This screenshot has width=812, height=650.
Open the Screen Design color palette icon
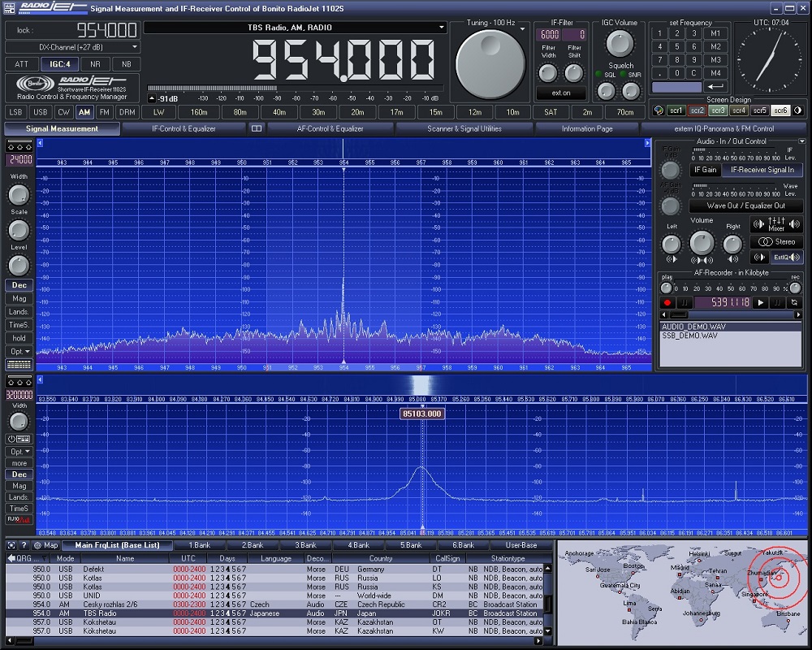click(x=659, y=110)
